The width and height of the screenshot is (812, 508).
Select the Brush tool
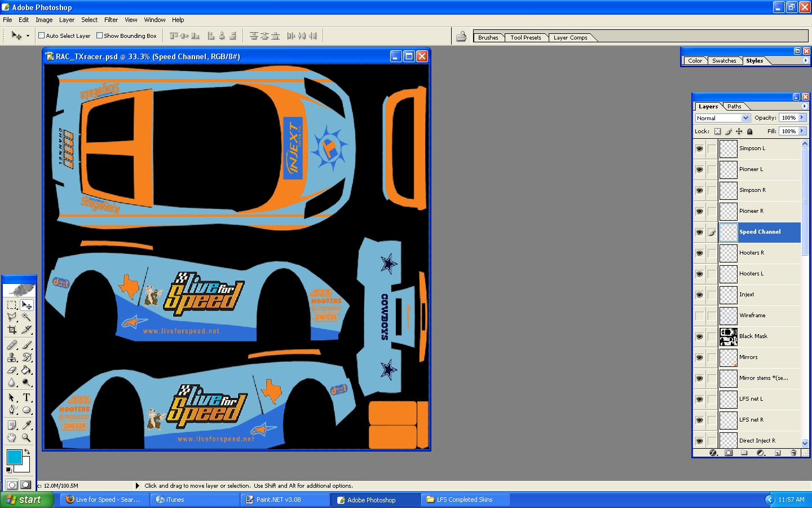[x=27, y=345]
